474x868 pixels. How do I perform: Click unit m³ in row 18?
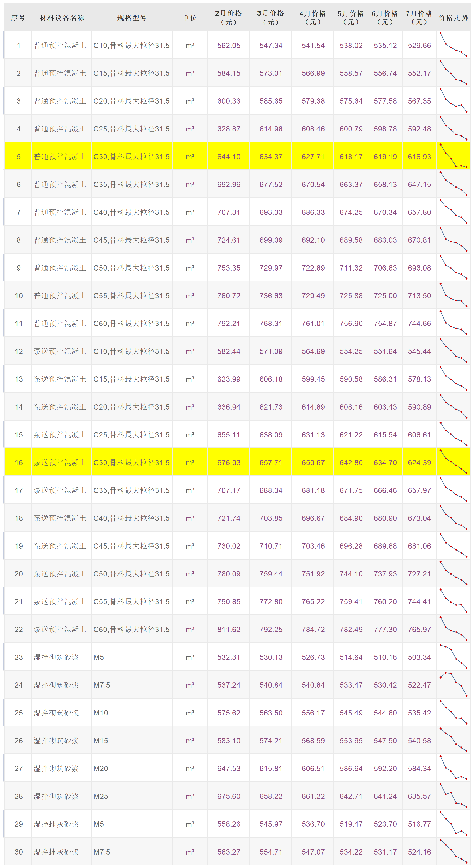[190, 518]
